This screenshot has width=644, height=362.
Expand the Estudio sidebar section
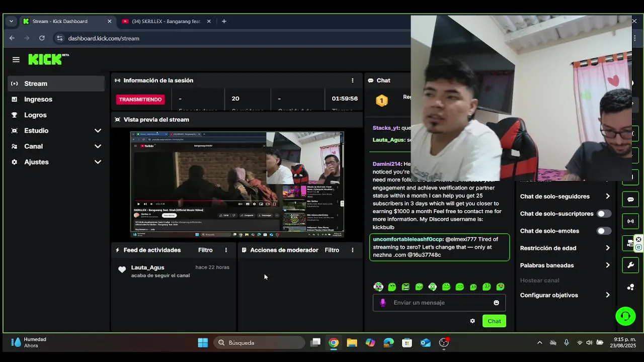[56, 131]
